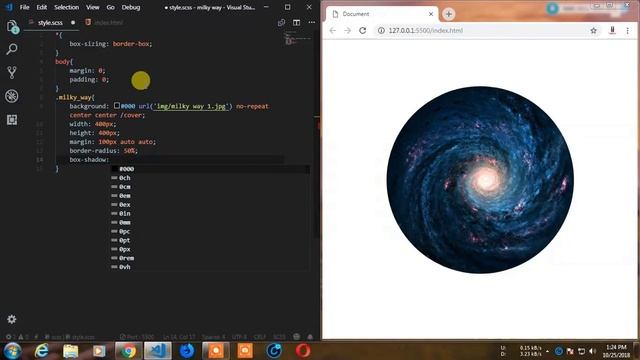
Task: Choose the 0in suggestion
Action: coord(210,213)
